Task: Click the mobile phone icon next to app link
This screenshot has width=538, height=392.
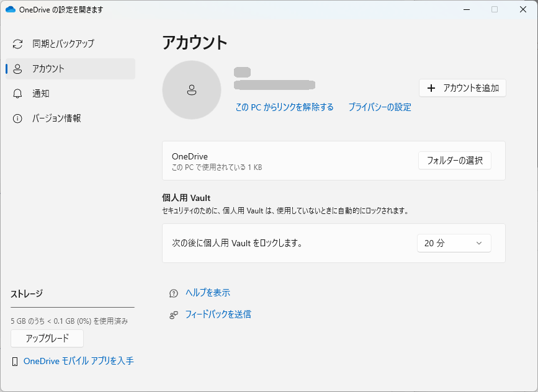Action: coord(14,360)
